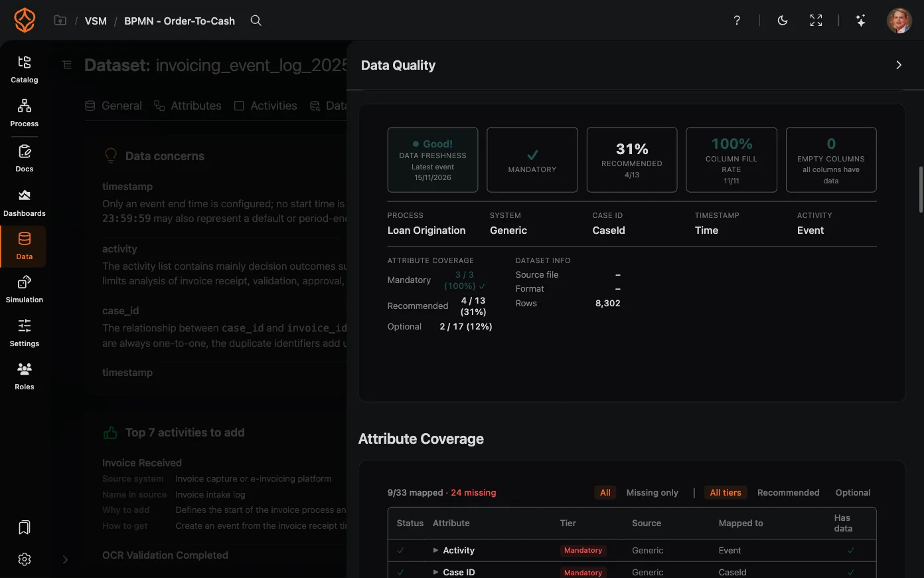Click the BPMN - Order-To-Cash breadcrumb
Screen dimensions: 924x578
coord(179,21)
